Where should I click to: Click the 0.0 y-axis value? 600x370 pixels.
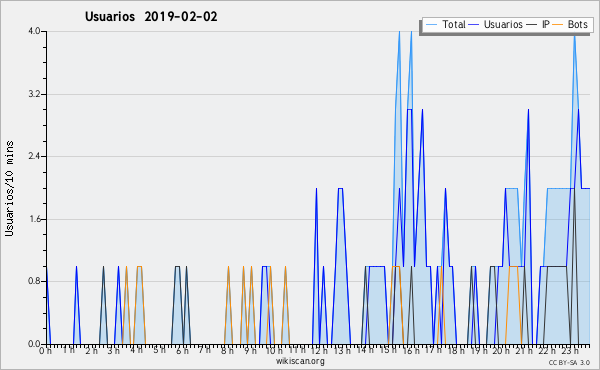(x=34, y=344)
